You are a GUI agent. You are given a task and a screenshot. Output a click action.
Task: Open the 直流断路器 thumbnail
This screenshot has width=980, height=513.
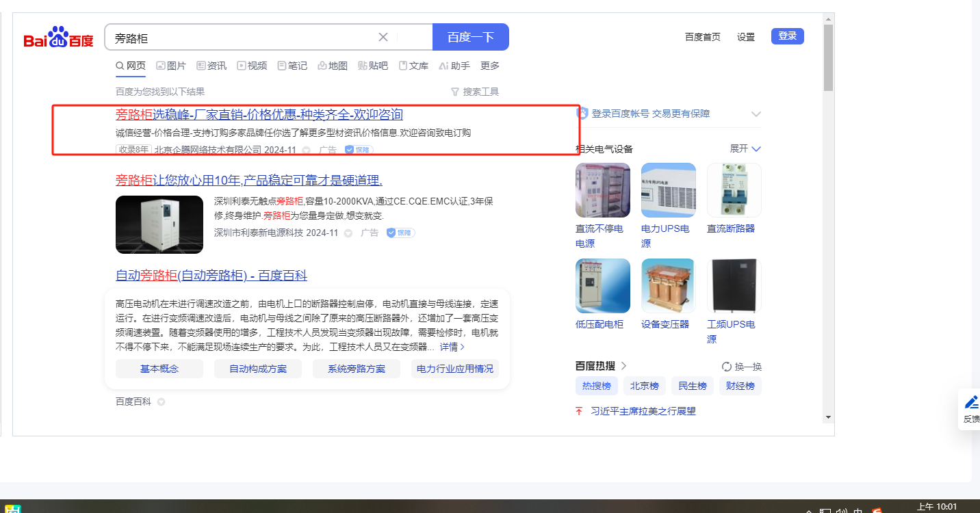734,190
